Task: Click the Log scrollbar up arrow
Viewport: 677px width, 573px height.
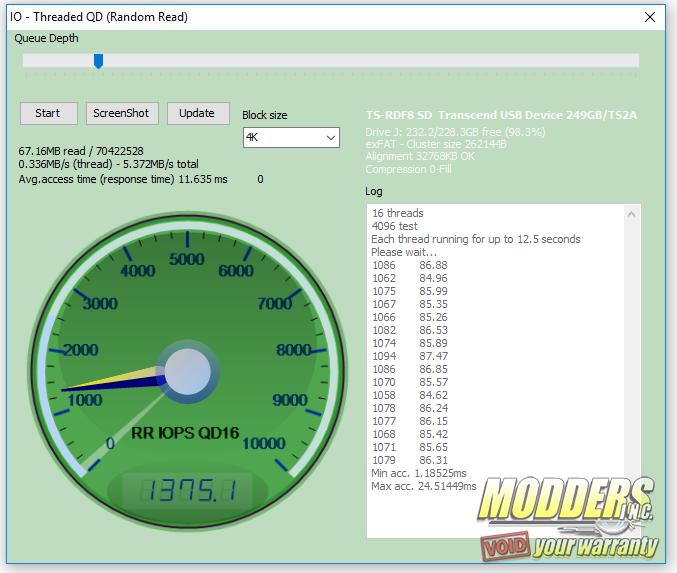Action: (x=631, y=214)
